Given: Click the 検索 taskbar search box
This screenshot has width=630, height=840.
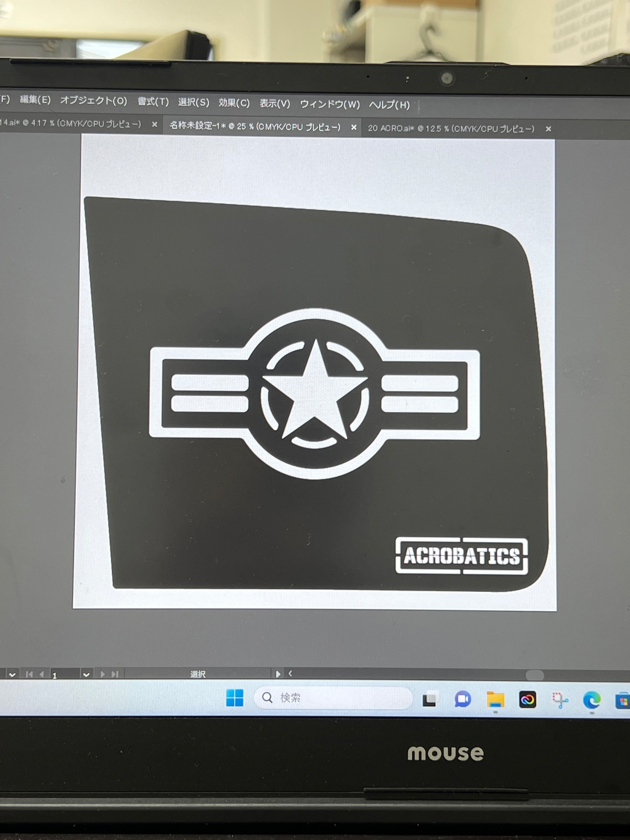Looking at the screenshot, I should tap(333, 698).
